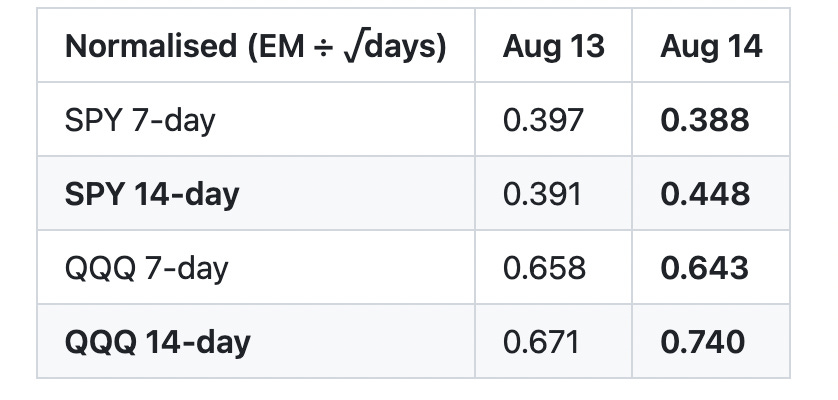Select the value 0.671 cell
838x400 pixels.
553,341
